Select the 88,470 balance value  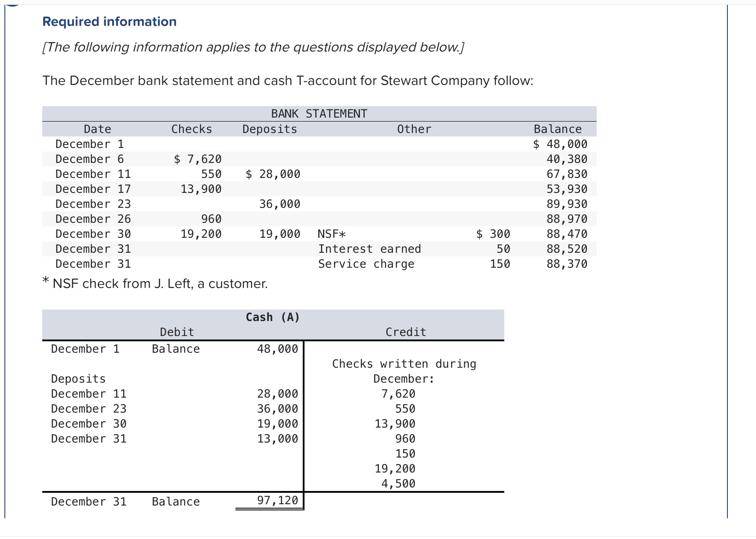tap(567, 234)
